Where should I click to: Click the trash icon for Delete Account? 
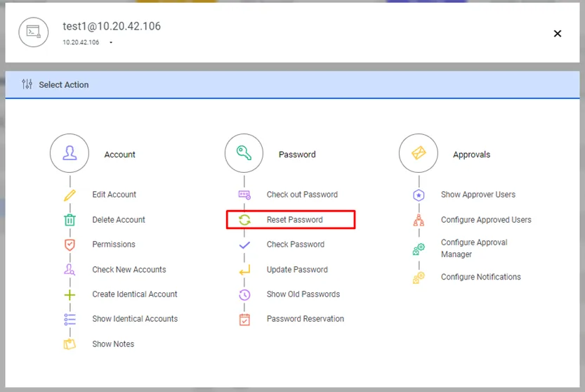click(70, 220)
